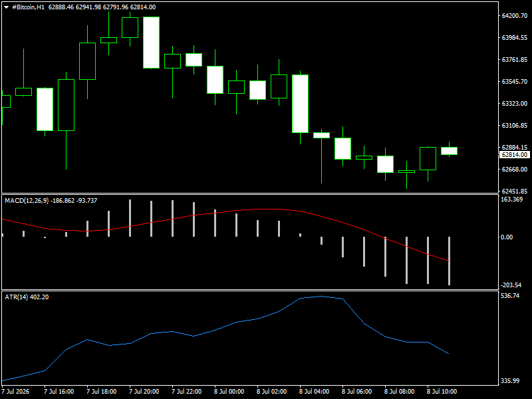Open the chart menu triangle beside #Bitcoin,H1

click(x=6, y=7)
